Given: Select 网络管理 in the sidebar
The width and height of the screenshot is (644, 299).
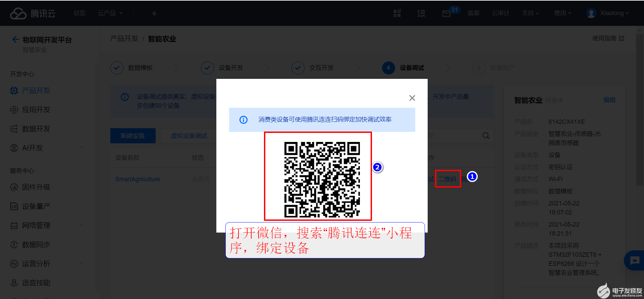Looking at the screenshot, I should pyautogui.click(x=36, y=226).
